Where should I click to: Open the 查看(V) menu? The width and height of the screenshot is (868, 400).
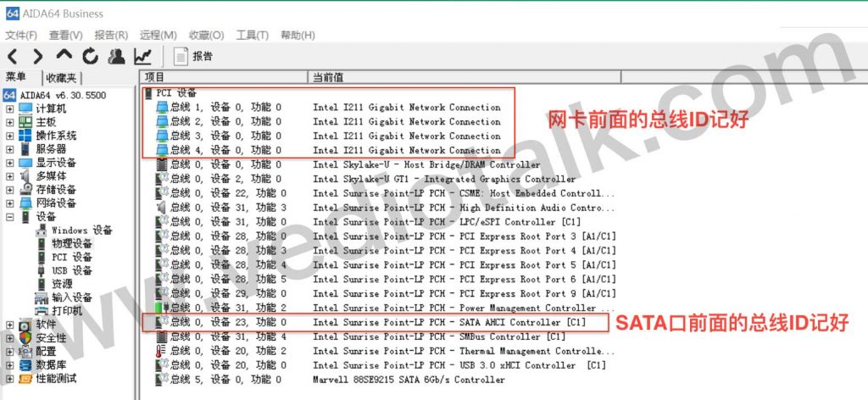(65, 35)
